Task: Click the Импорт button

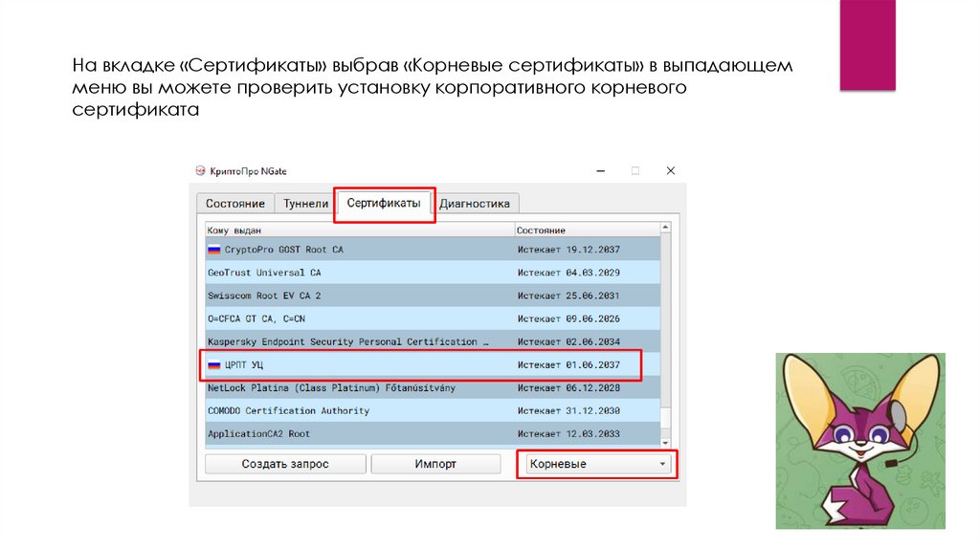Action: pyautogui.click(x=435, y=464)
